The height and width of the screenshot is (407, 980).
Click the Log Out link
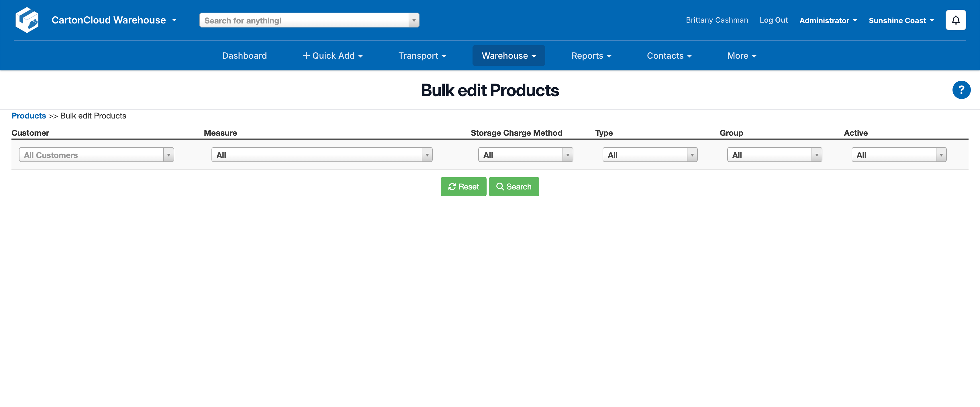click(x=773, y=20)
